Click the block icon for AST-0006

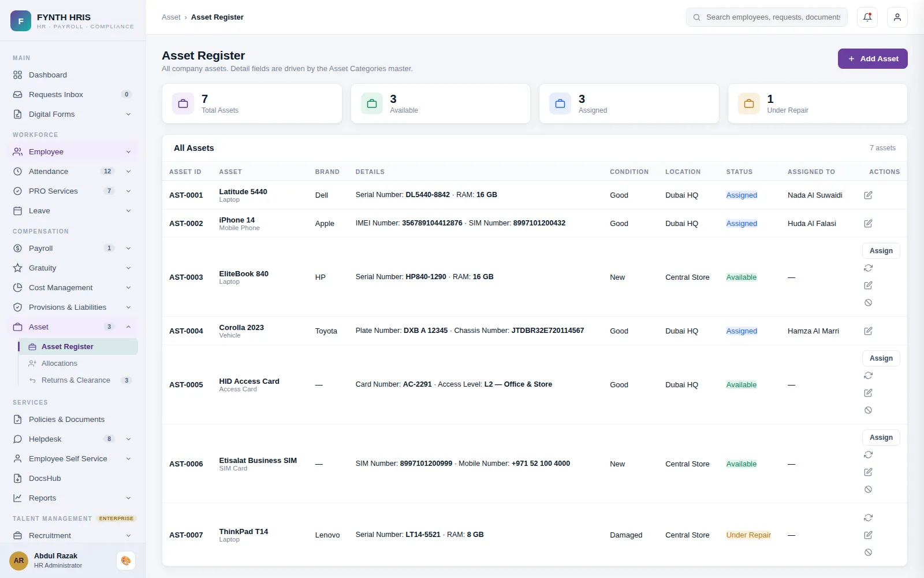[868, 490]
